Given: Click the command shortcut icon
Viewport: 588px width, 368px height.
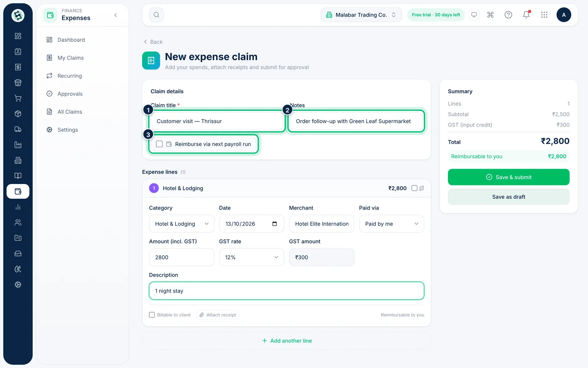Looking at the screenshot, I should point(490,15).
